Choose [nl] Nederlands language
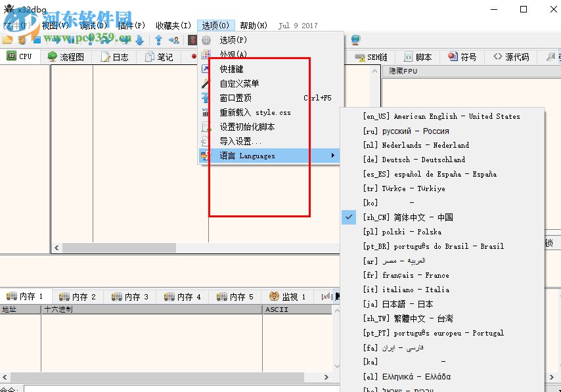This screenshot has height=392, width=561. tap(442, 145)
